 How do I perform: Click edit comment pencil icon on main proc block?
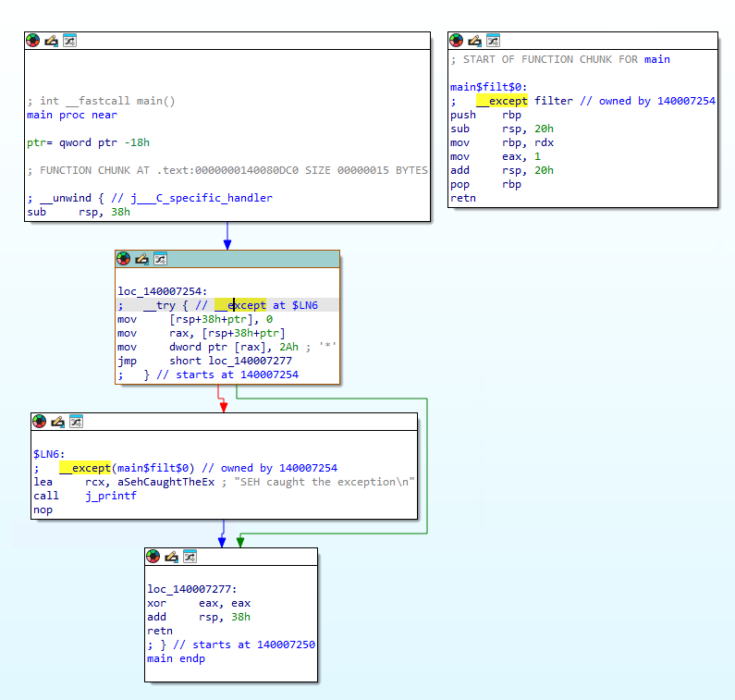[x=51, y=41]
